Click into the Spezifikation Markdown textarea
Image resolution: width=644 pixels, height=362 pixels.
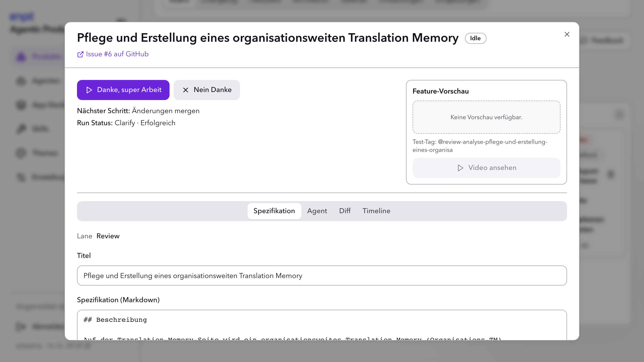[322, 325]
